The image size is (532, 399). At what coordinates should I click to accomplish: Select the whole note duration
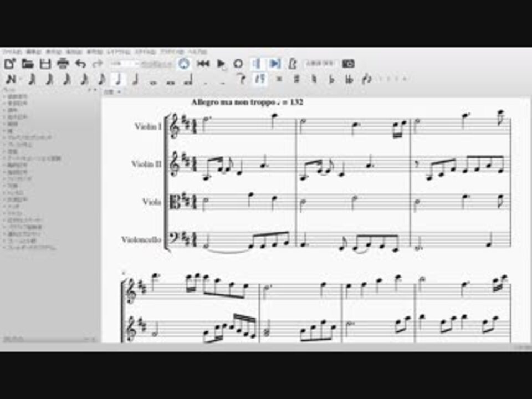[x=153, y=81]
